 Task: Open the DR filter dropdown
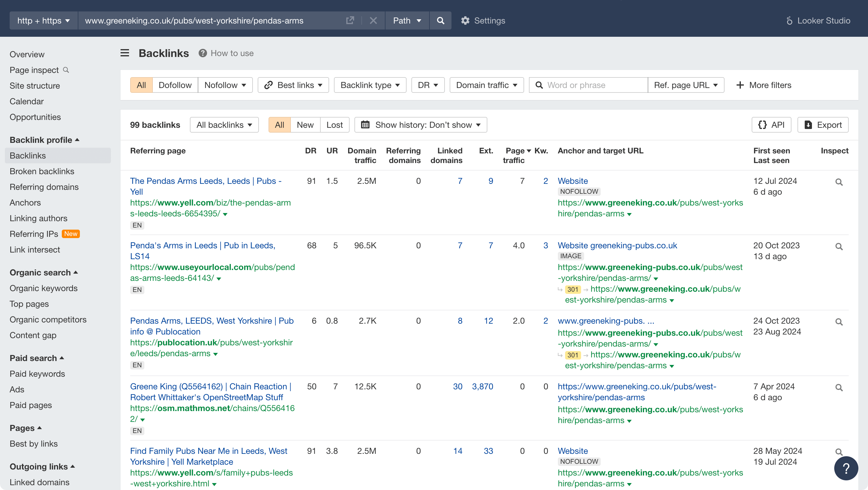click(428, 85)
